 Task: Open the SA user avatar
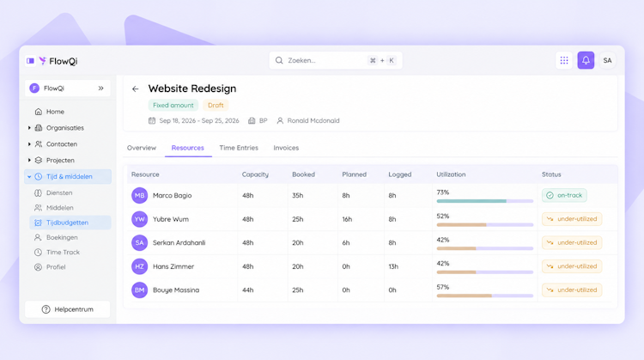(607, 60)
